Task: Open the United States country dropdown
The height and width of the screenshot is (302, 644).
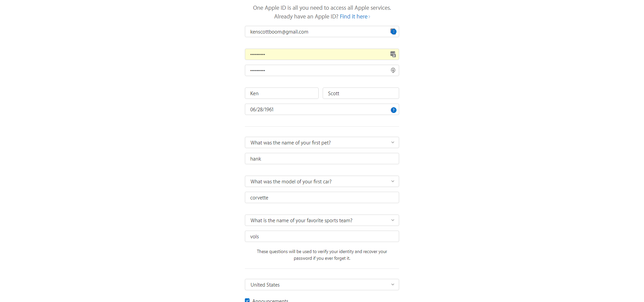Action: [322, 285]
